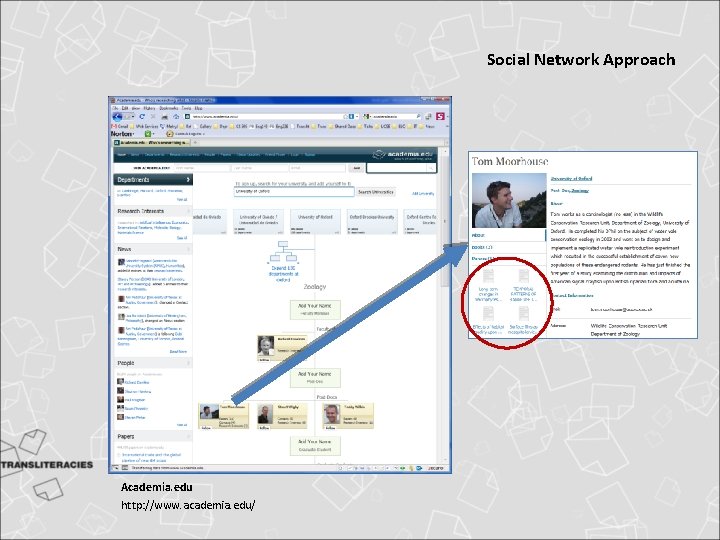Click the first name sign-up field
This screenshot has height=540, width=720.
pos(202,168)
